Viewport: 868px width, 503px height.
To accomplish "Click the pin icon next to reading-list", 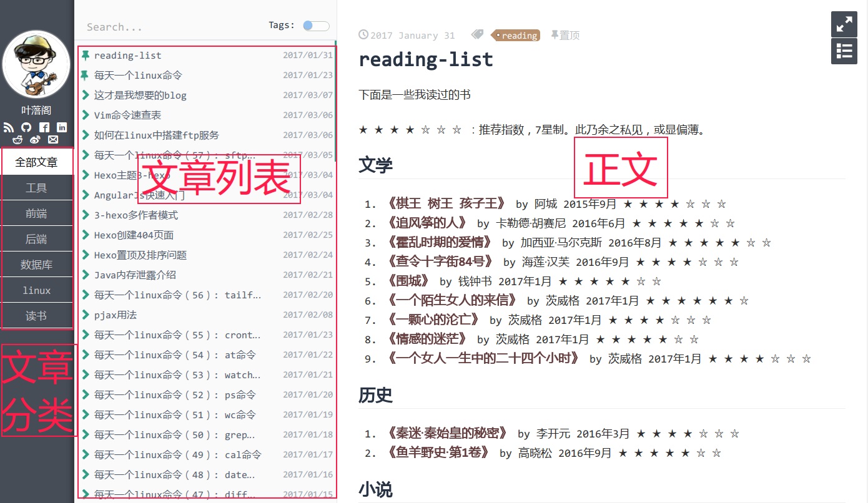I will coord(86,55).
